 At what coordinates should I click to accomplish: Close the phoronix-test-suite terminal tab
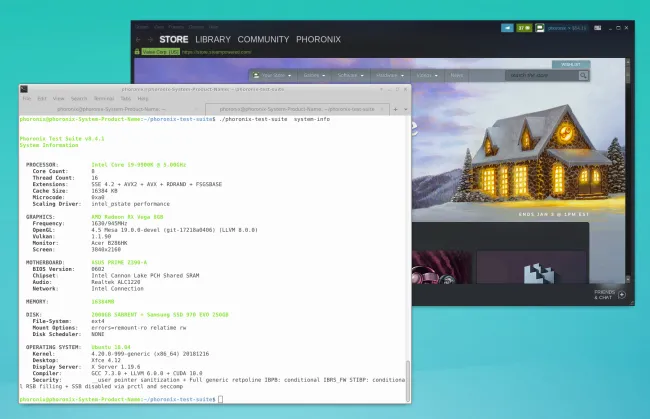(x=382, y=109)
